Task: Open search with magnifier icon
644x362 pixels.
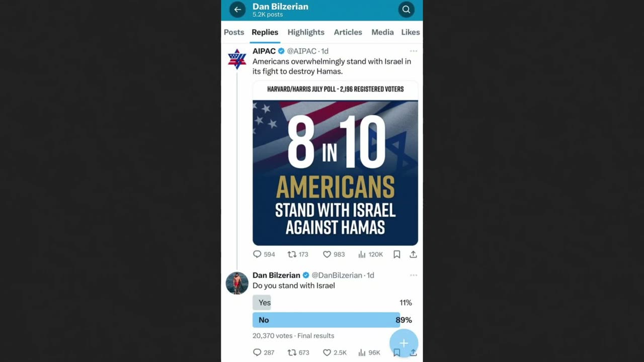Action: tap(406, 10)
